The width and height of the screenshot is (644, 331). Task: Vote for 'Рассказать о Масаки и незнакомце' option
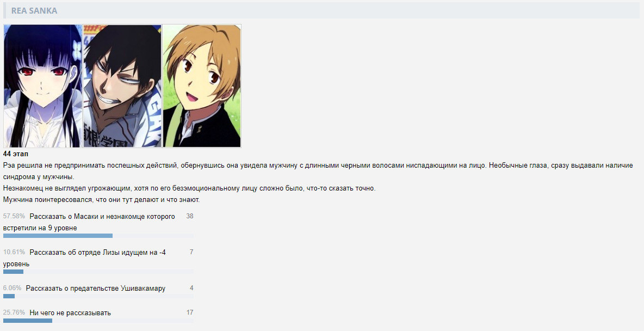click(x=89, y=222)
